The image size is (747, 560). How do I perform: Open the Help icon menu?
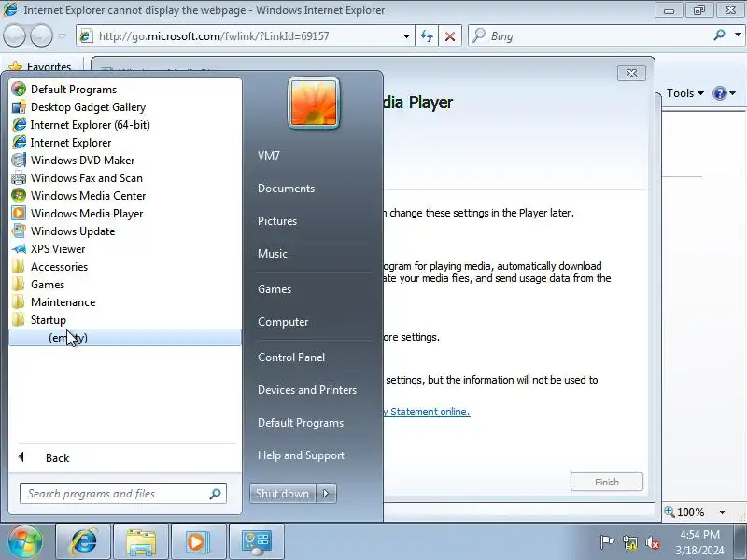click(725, 93)
